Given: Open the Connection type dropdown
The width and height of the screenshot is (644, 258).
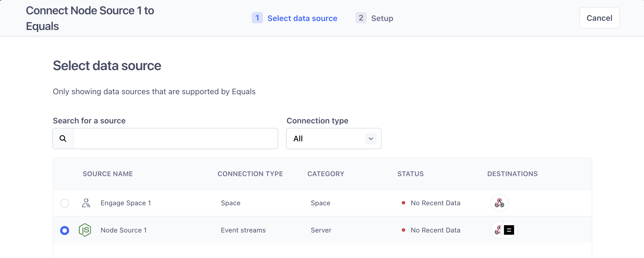Looking at the screenshot, I should pos(333,139).
